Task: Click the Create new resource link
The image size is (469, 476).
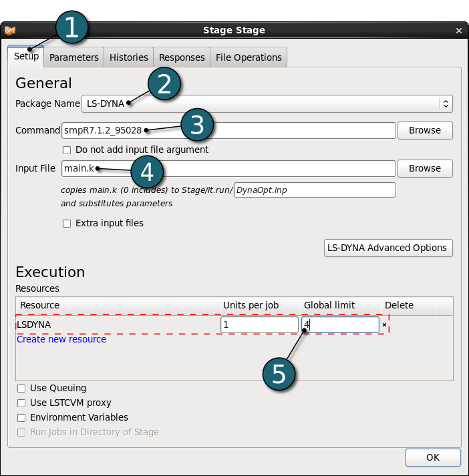Action: tap(61, 339)
